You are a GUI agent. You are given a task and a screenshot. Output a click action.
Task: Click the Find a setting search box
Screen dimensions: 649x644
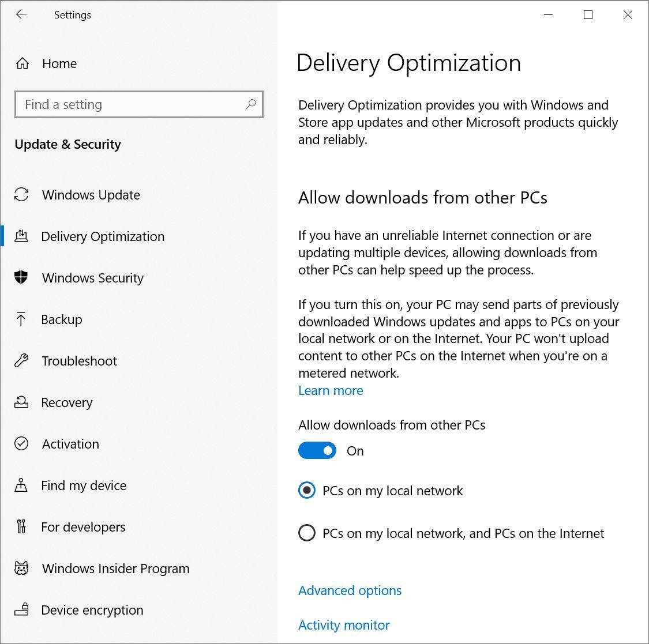(138, 104)
